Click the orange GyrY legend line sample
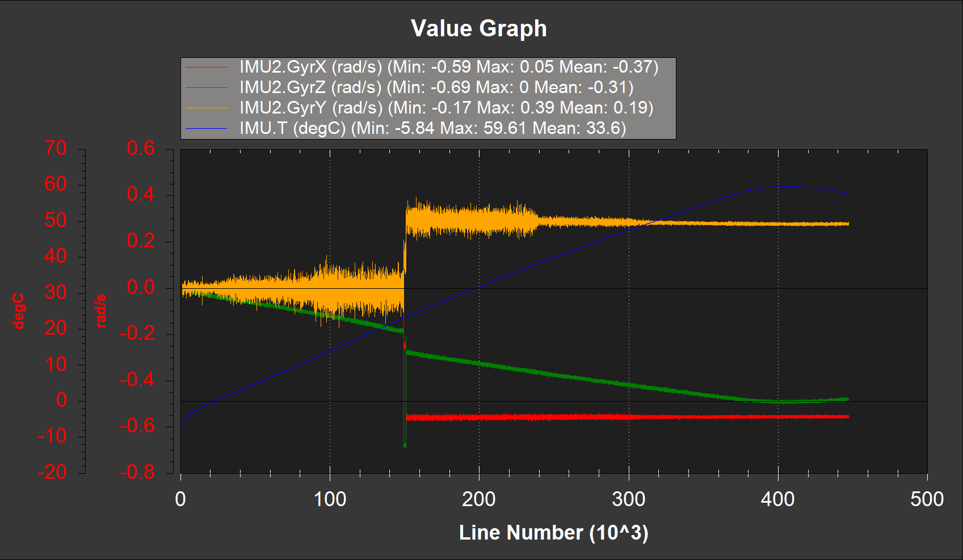 point(206,108)
